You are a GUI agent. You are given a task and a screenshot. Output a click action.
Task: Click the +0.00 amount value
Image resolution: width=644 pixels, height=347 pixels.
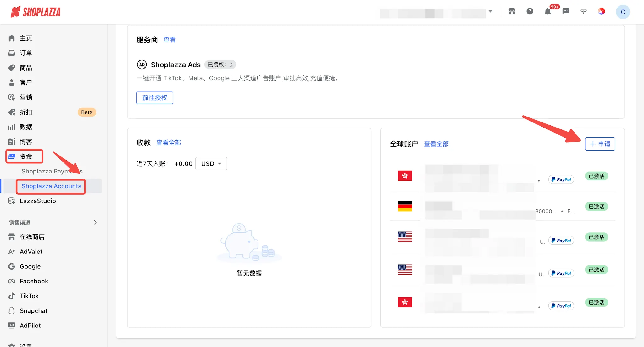click(183, 164)
